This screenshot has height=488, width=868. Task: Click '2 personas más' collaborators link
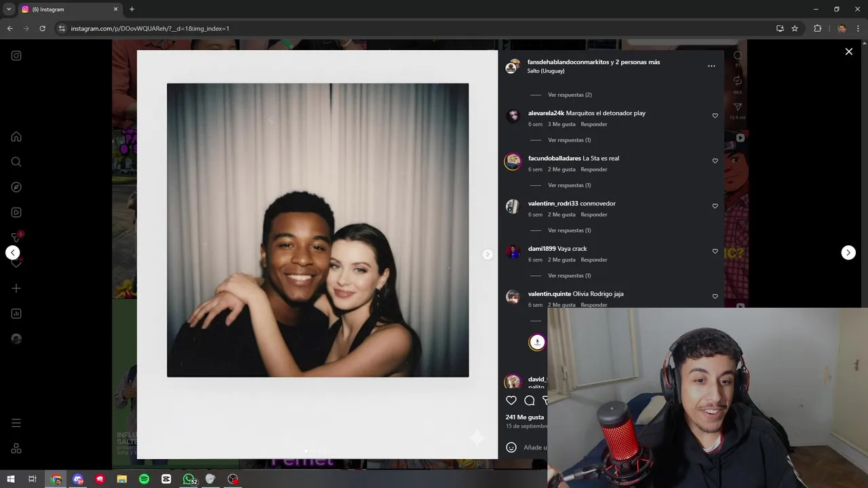coord(637,62)
